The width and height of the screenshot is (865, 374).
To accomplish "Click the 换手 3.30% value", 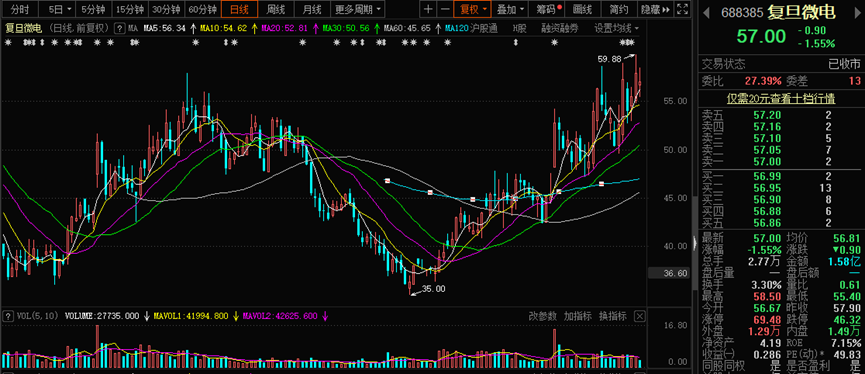I will click(766, 285).
